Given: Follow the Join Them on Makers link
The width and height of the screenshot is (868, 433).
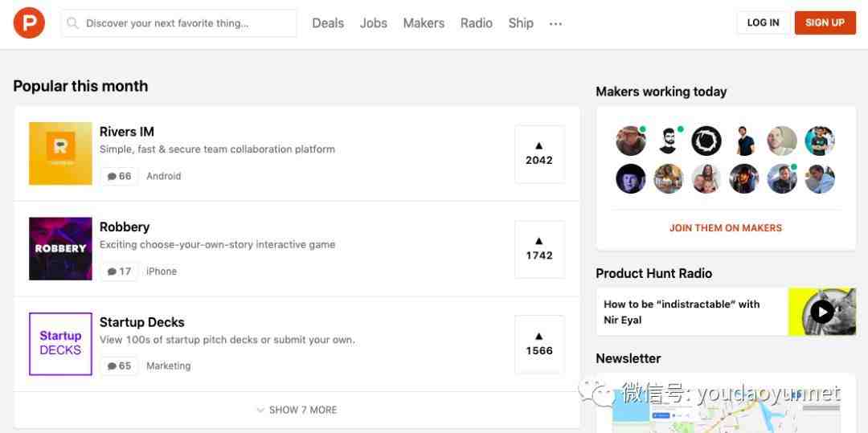Looking at the screenshot, I should [x=726, y=228].
